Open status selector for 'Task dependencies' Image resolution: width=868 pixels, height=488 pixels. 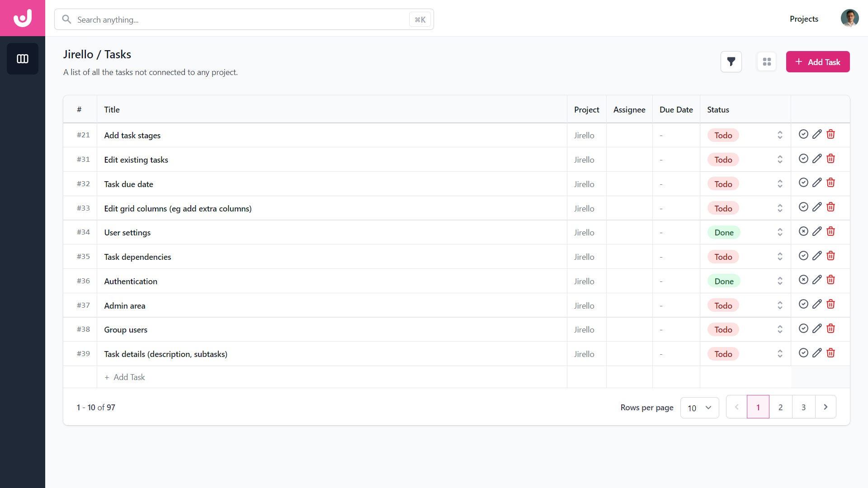[780, 257]
